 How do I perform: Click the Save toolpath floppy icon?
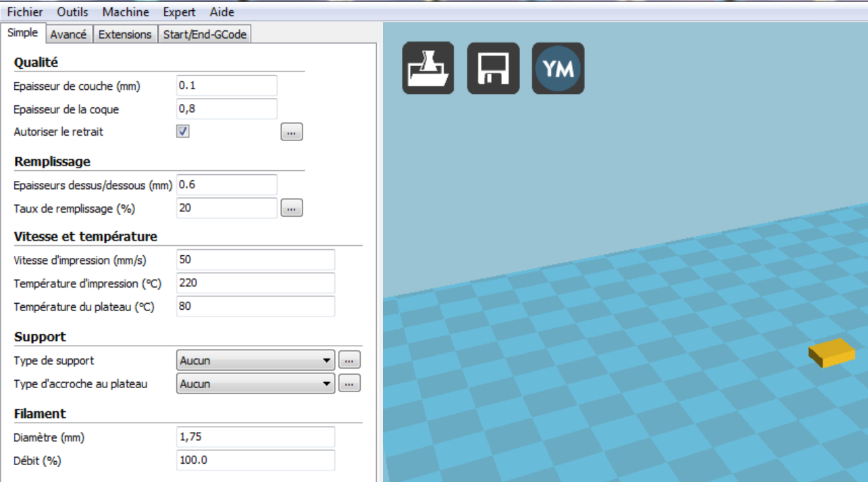pos(493,68)
